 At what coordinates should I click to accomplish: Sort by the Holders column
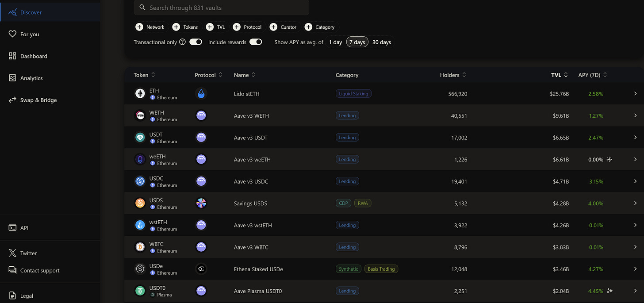click(x=453, y=75)
